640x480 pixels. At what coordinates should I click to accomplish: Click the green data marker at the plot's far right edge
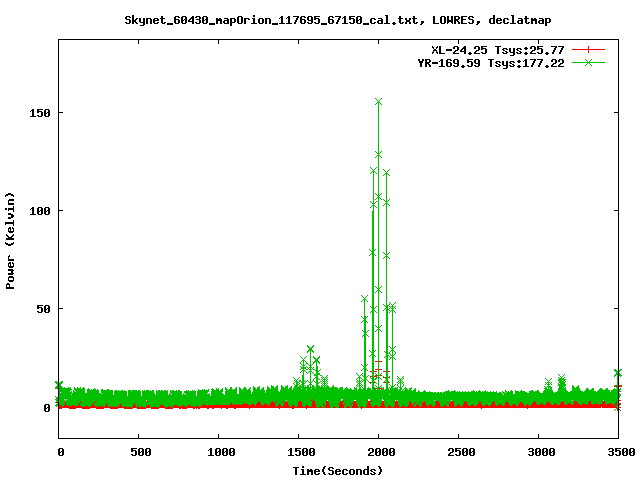click(x=618, y=373)
